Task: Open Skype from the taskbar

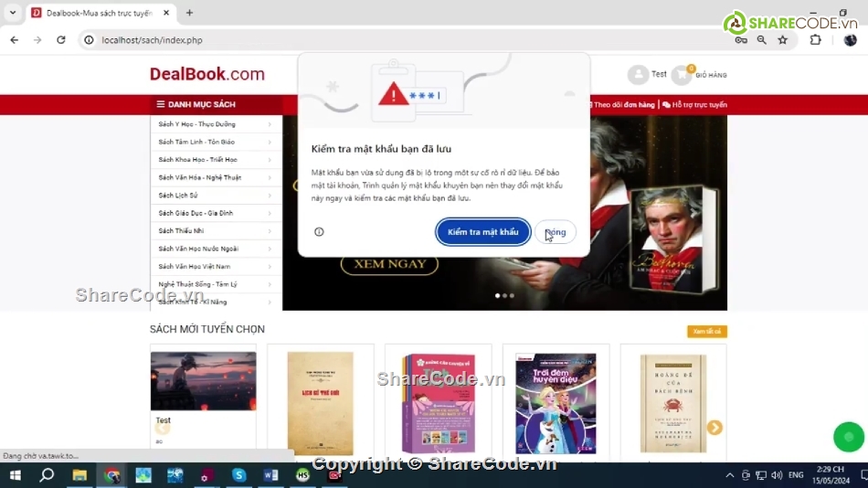Action: 238,475
